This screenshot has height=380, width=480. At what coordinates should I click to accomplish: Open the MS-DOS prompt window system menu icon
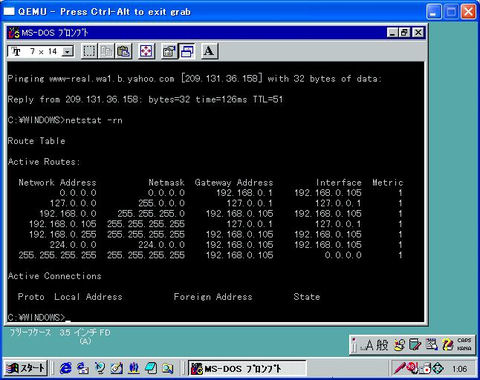(14, 33)
